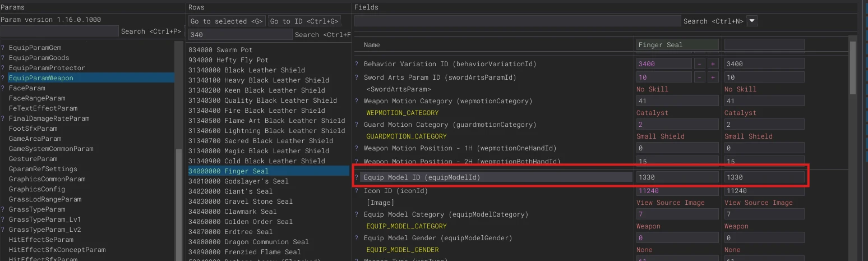
Task: Click the question mark next to FaceParam
Action: tap(2, 88)
